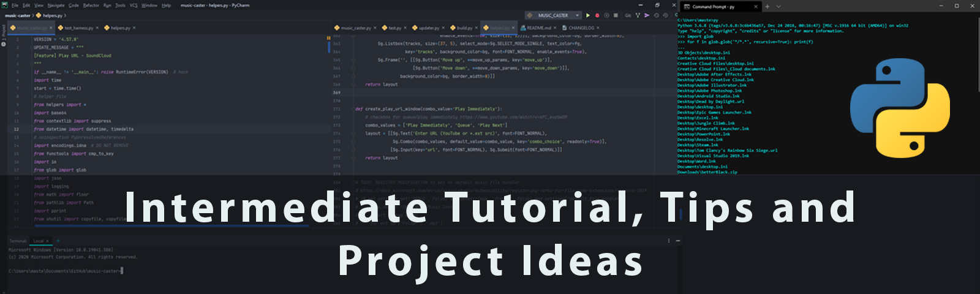
Task: Click the VERSION line in left editor
Action: click(56, 39)
